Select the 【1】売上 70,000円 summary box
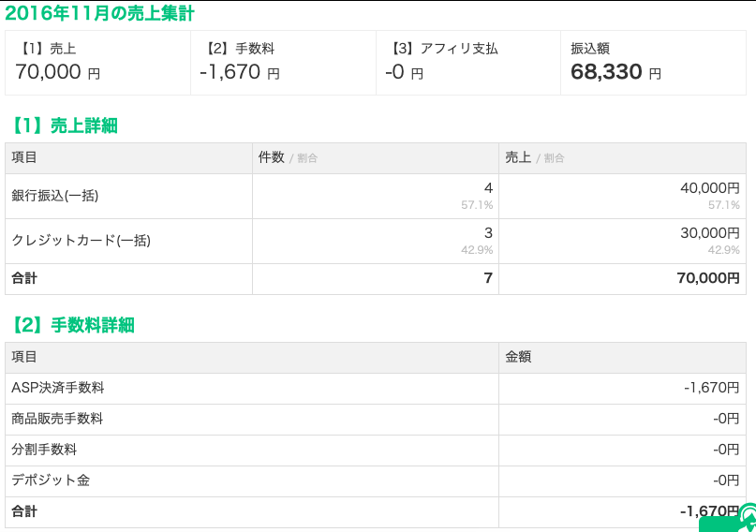The width and height of the screenshot is (756, 532). [97, 62]
